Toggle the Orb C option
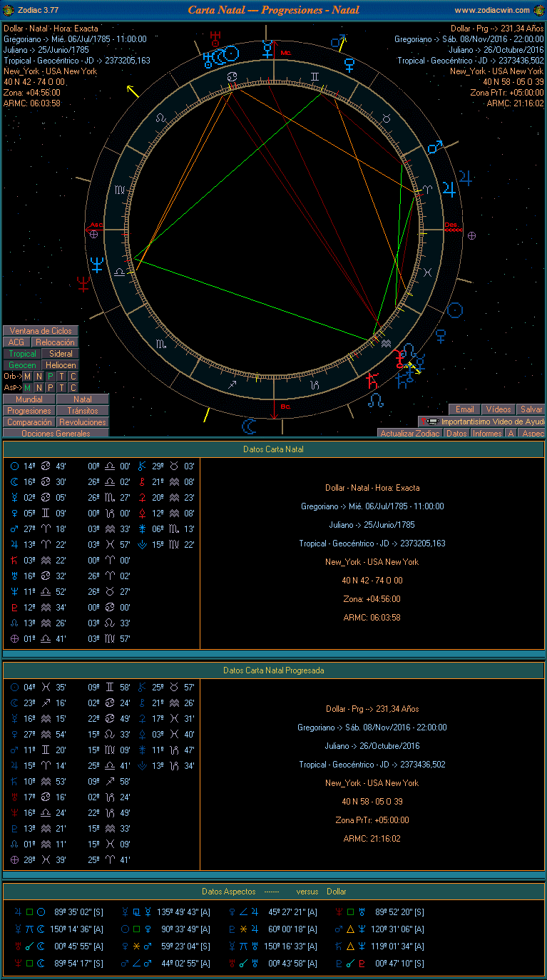Image resolution: width=547 pixels, height=980 pixels. (73, 377)
